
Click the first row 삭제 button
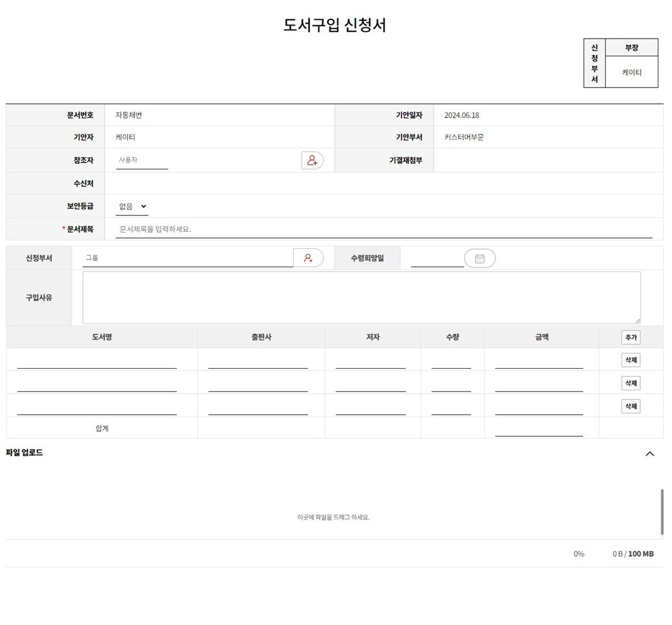(x=631, y=360)
